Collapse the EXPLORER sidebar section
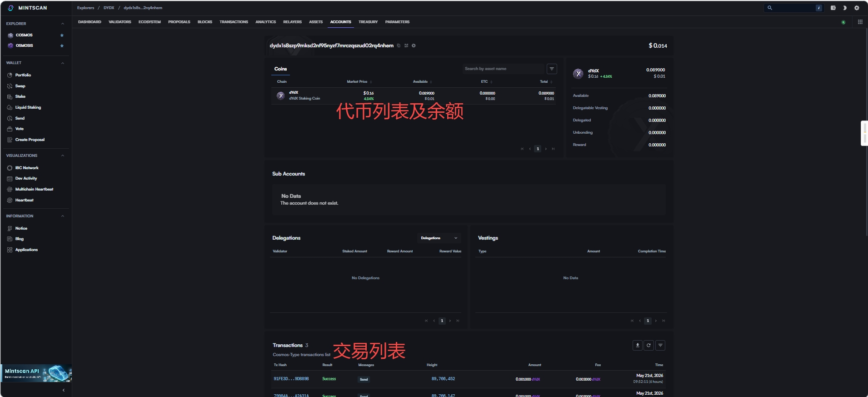868x397 pixels. tap(63, 24)
